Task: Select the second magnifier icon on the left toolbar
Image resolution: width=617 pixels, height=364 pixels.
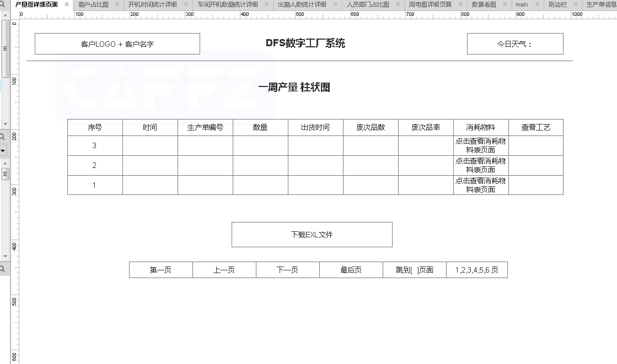Action: (3, 269)
